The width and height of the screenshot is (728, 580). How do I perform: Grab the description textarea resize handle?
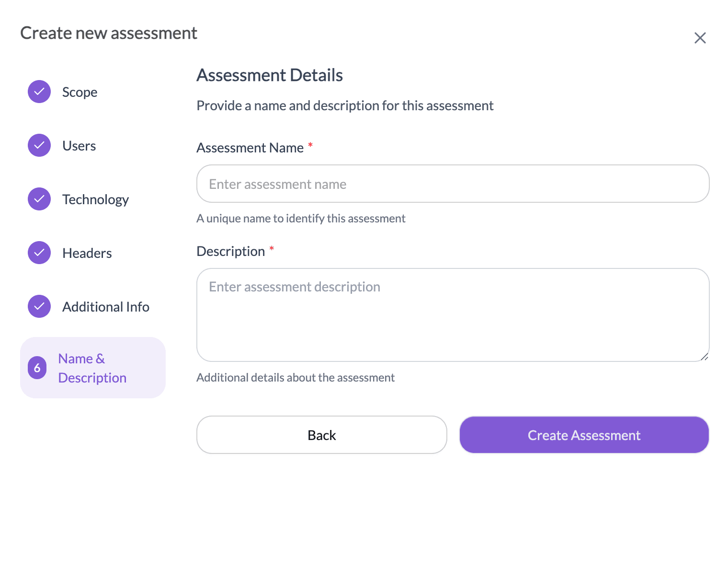click(705, 357)
